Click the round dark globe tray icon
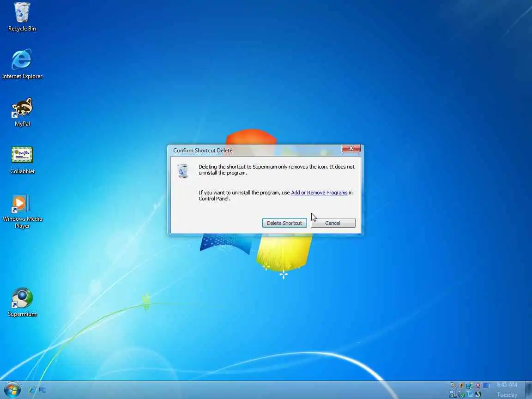Viewport: 532px width, 399px height. 478,394
